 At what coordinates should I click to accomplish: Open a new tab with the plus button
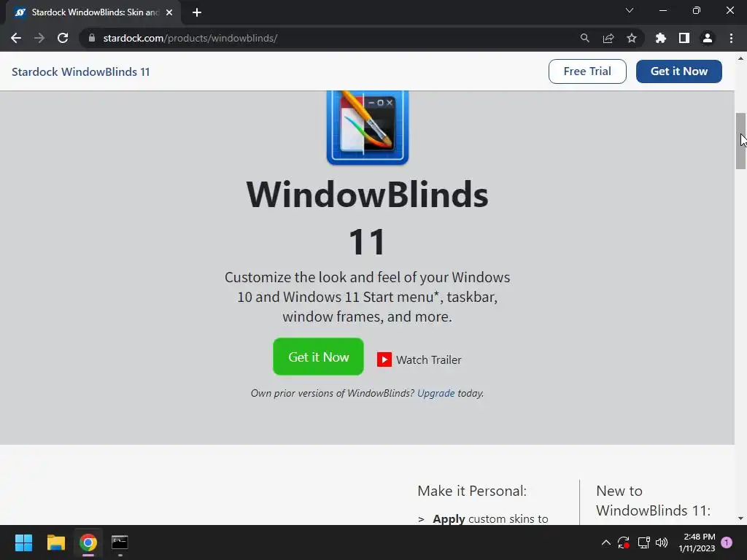[x=197, y=12]
